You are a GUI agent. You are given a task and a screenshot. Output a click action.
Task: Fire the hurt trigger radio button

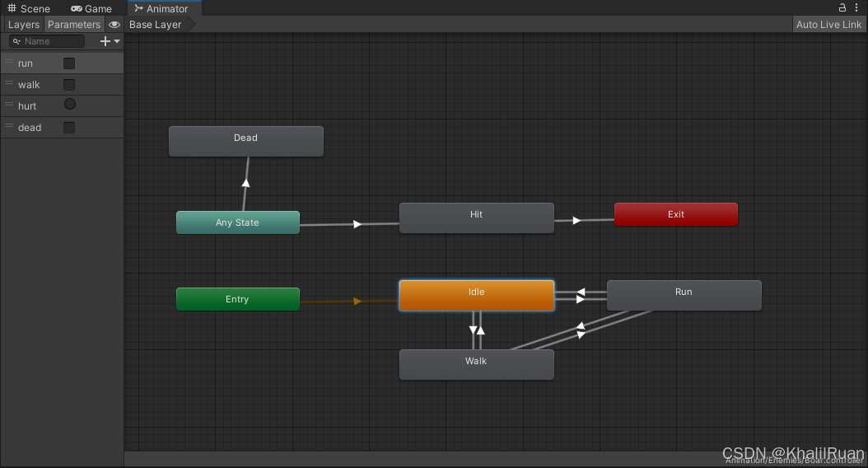coord(70,104)
